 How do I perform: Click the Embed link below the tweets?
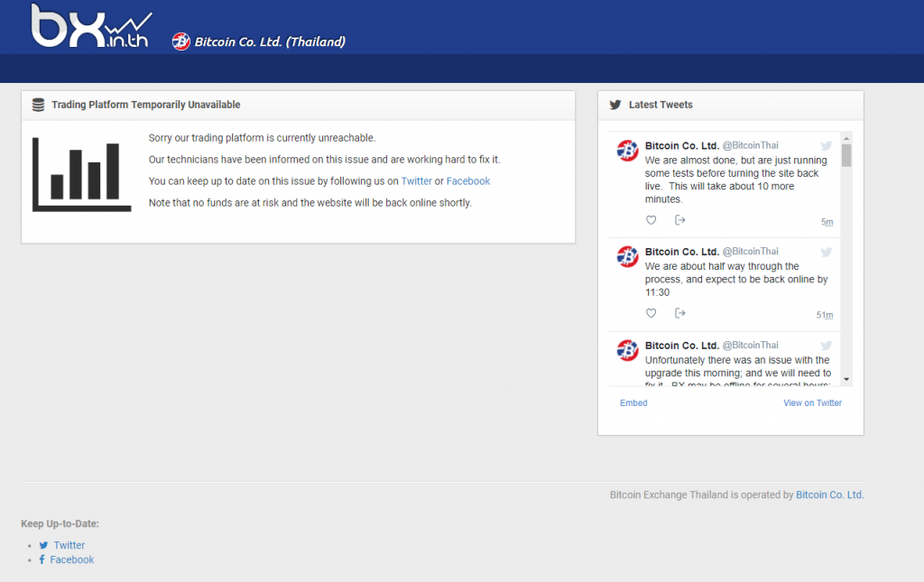633,403
